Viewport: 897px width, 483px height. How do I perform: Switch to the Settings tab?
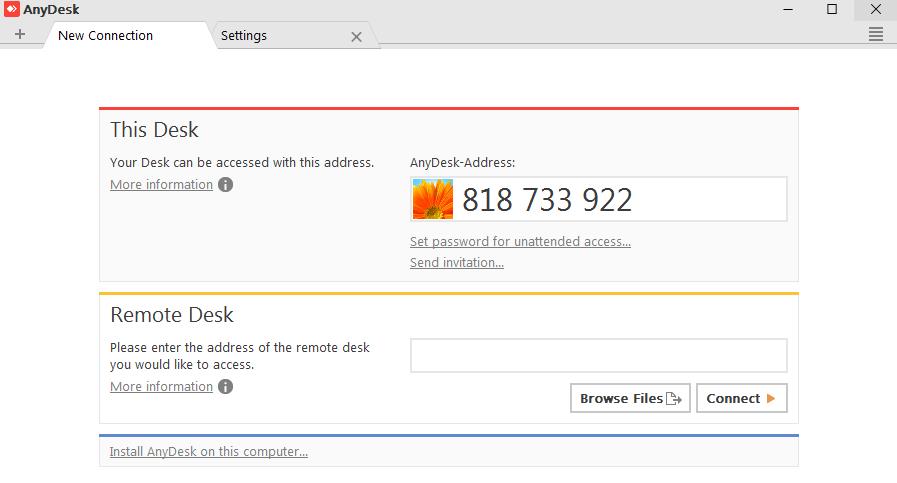(x=244, y=36)
